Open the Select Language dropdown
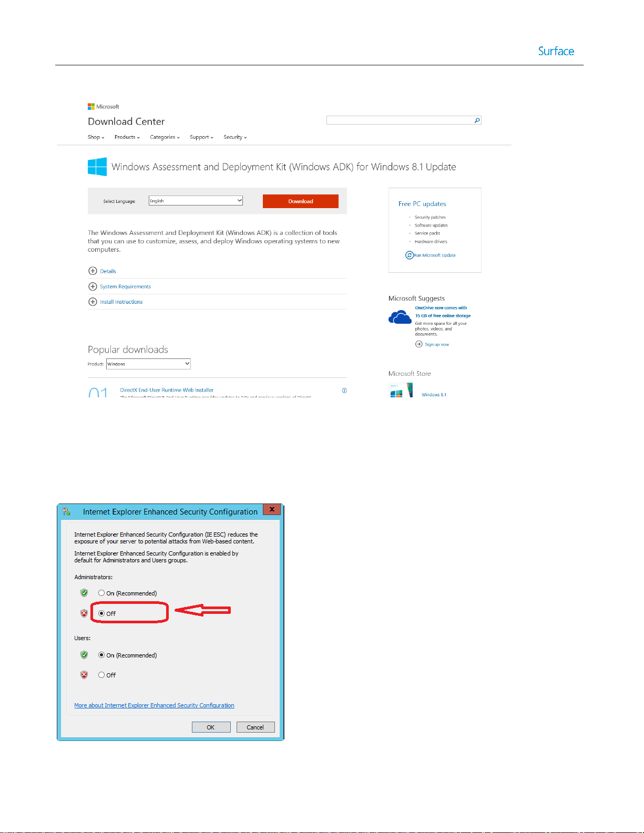 coord(196,201)
